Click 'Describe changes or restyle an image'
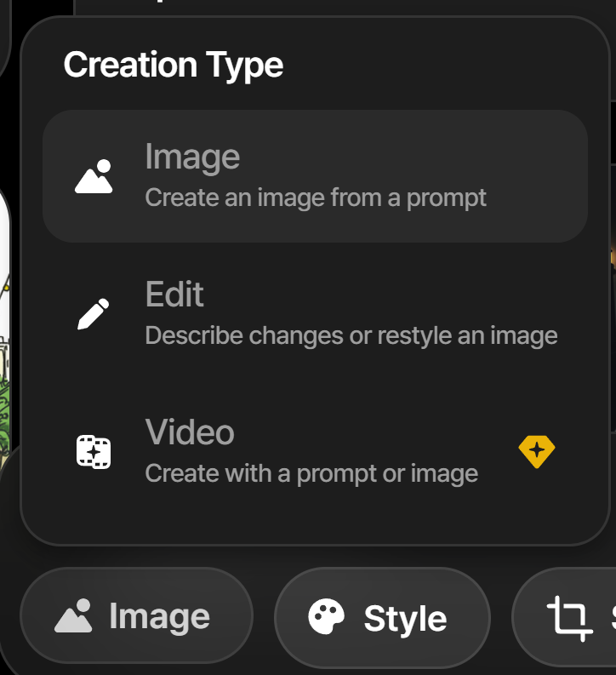The height and width of the screenshot is (675, 616). point(351,335)
